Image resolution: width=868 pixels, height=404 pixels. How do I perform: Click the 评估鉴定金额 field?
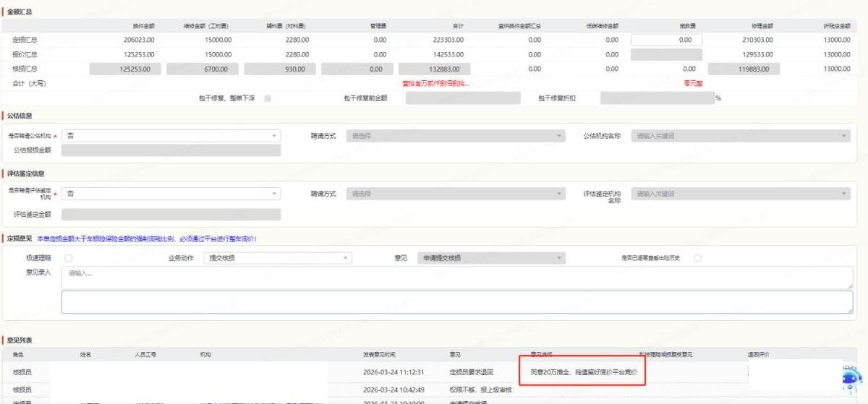coord(171,214)
